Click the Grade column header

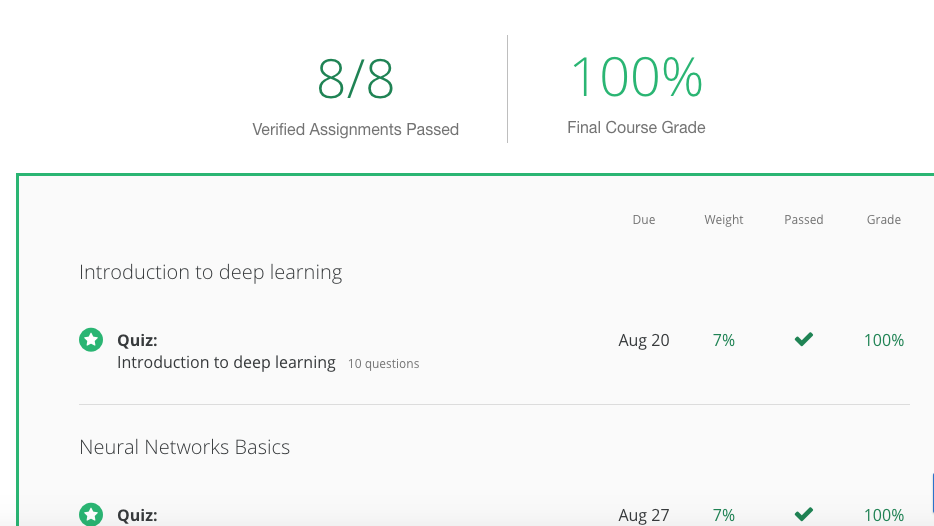click(x=884, y=220)
